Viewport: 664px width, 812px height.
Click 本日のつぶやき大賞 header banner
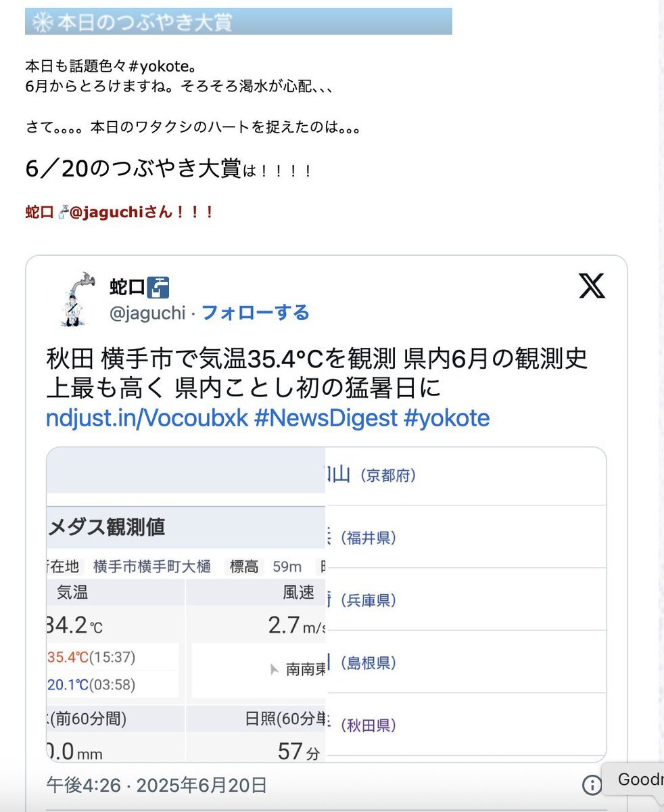[239, 22]
